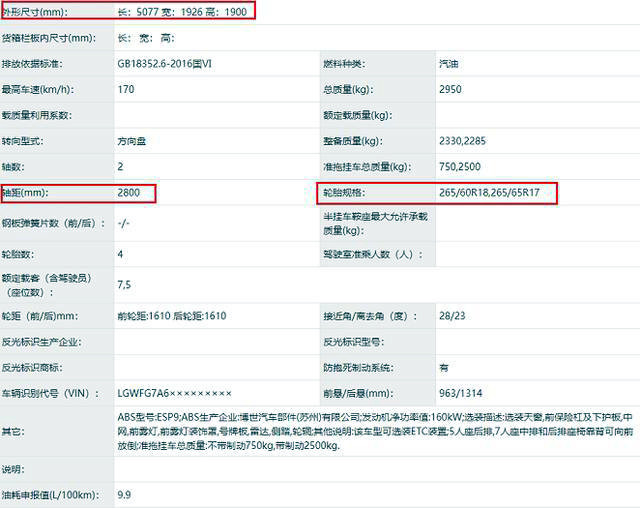This screenshot has height=508, width=640.
Task: Click the curb weight value 2330,2285
Action: point(462,141)
